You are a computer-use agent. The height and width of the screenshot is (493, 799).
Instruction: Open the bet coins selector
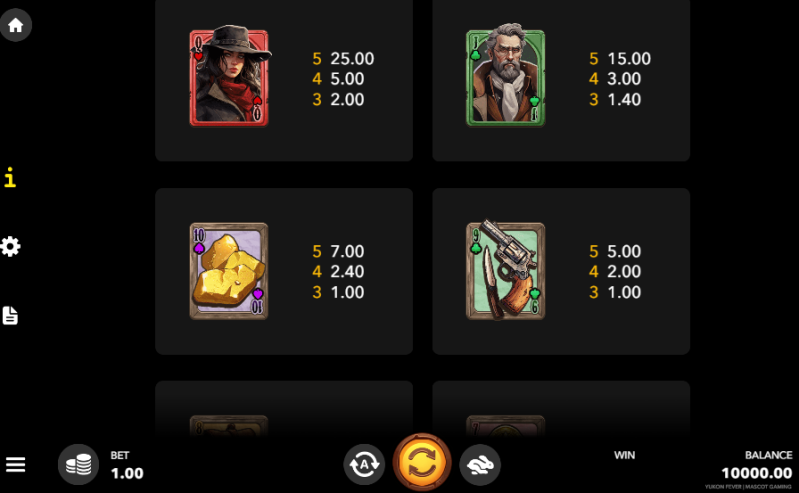[78, 464]
